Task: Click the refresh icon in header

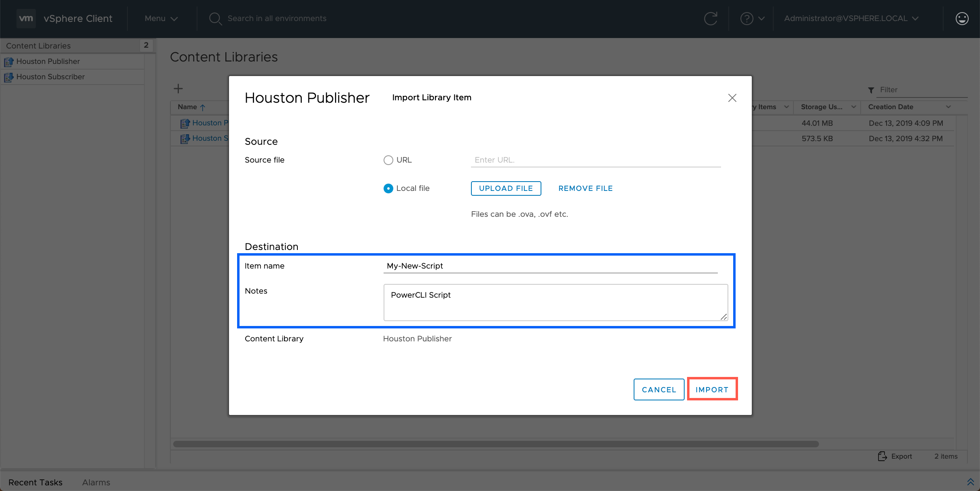Action: coord(711,19)
